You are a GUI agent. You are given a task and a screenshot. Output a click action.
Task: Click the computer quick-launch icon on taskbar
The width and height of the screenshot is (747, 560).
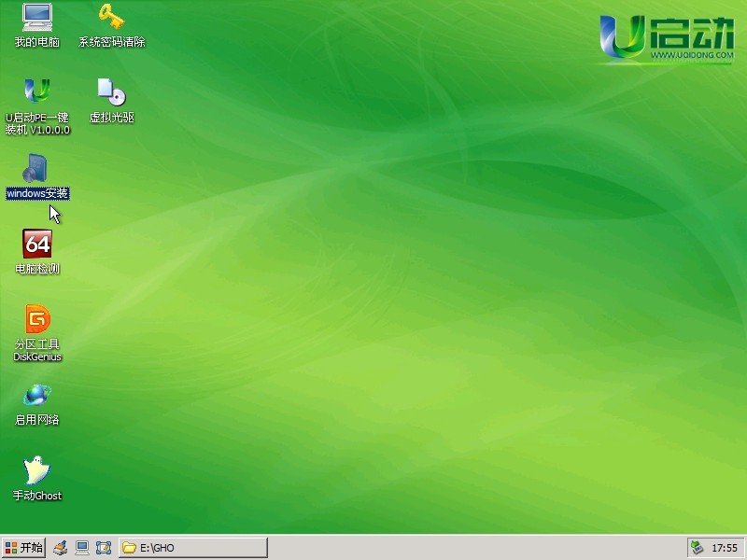pos(82,548)
